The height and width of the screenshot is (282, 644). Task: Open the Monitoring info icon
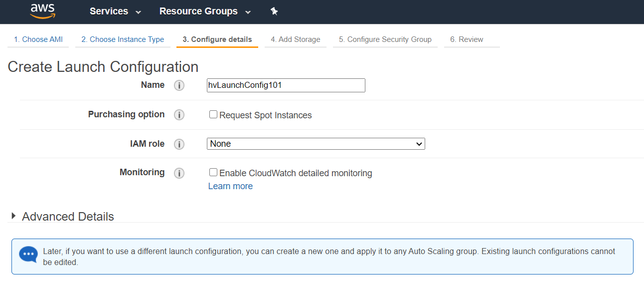pos(179,173)
